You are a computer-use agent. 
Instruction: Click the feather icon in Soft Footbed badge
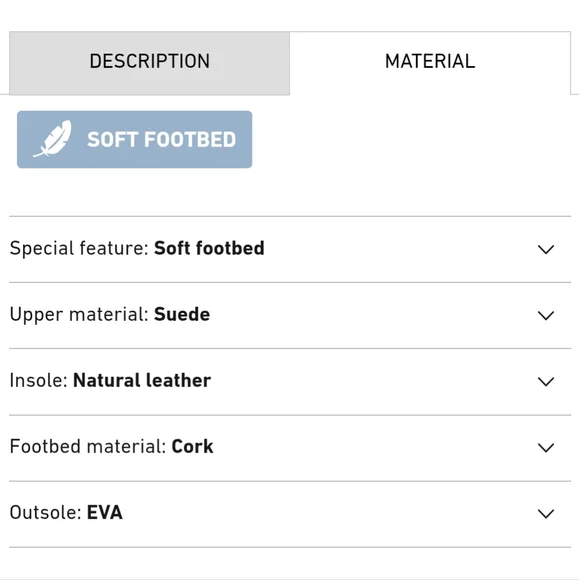[53, 139]
